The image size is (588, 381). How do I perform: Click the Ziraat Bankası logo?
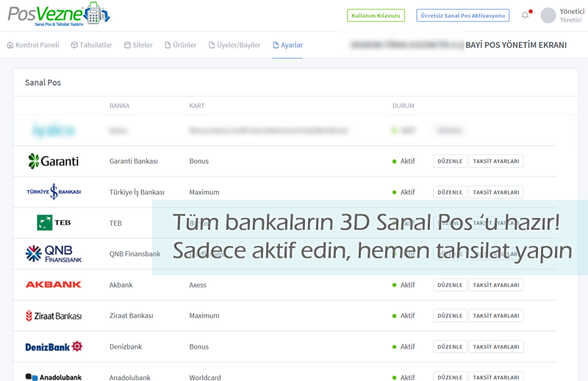point(54,316)
